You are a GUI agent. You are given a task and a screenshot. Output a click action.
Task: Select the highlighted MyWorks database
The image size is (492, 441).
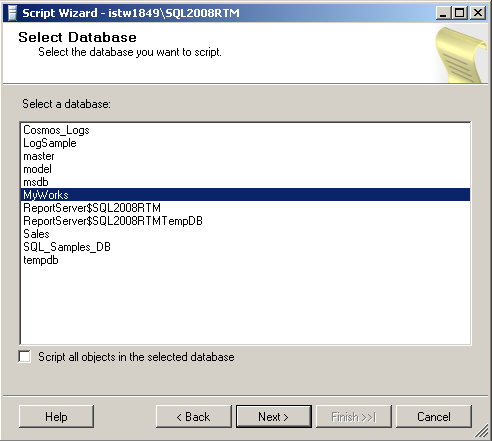(x=245, y=195)
